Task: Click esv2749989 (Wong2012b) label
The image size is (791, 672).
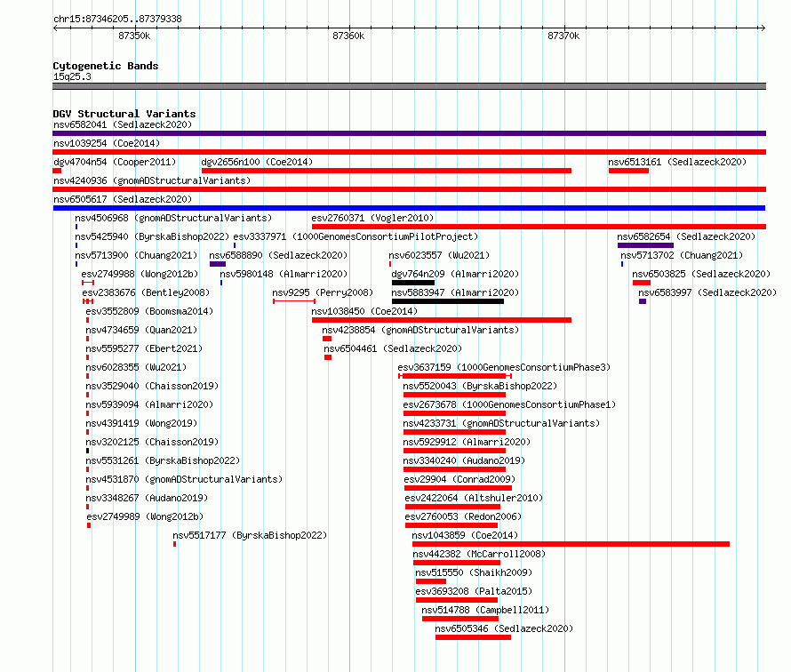Action: [x=145, y=516]
